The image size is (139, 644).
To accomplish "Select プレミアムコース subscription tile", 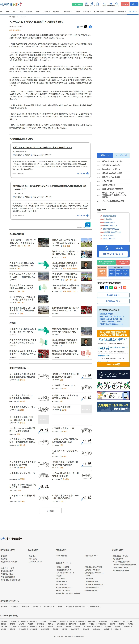I will tap(119, 273).
